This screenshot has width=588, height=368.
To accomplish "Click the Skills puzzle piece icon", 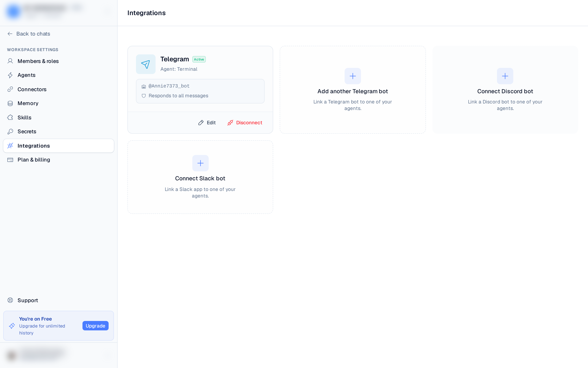I will pyautogui.click(x=10, y=118).
